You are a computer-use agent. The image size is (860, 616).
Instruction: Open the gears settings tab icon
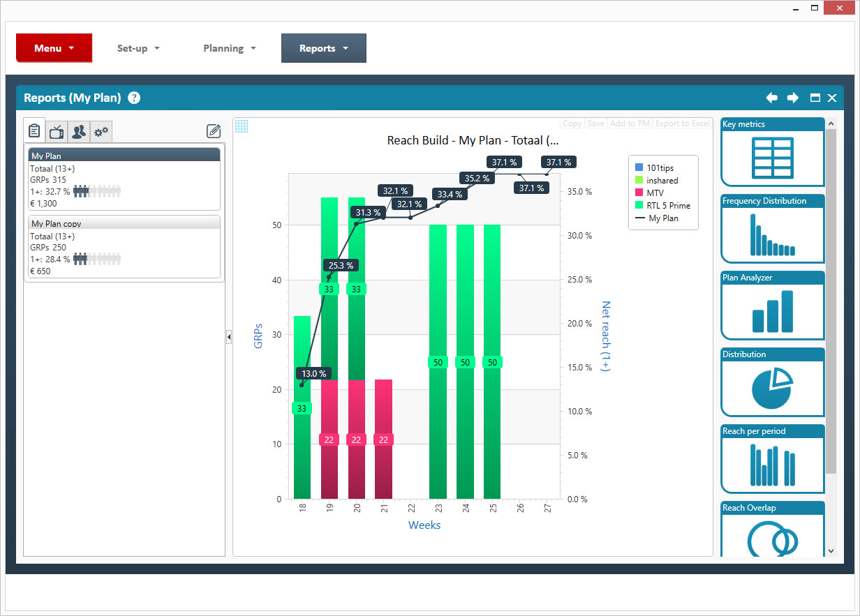pyautogui.click(x=101, y=131)
